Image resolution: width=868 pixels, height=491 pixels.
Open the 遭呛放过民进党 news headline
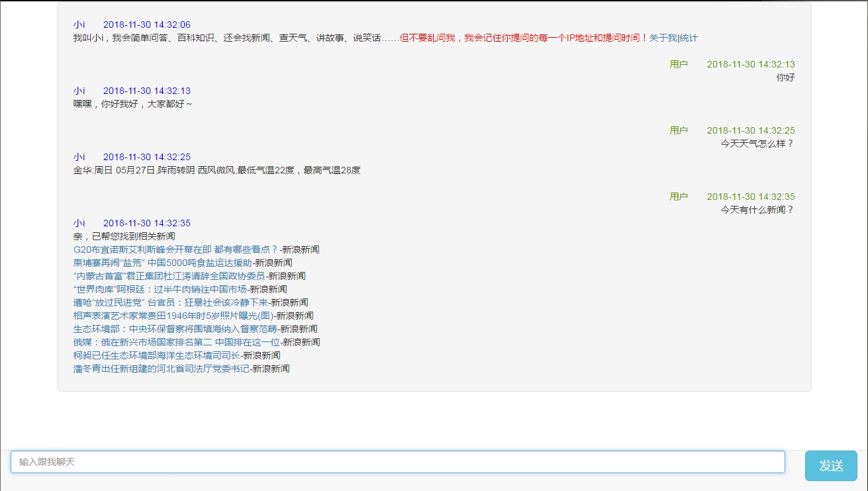(170, 302)
